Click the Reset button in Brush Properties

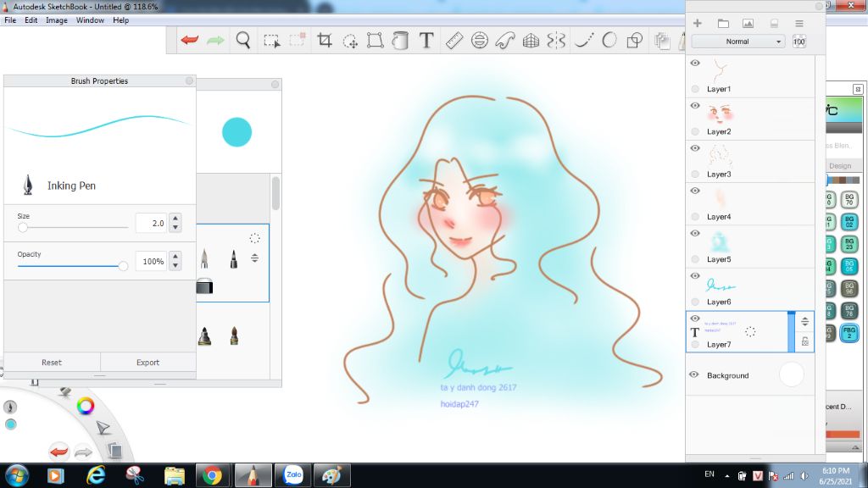point(52,363)
